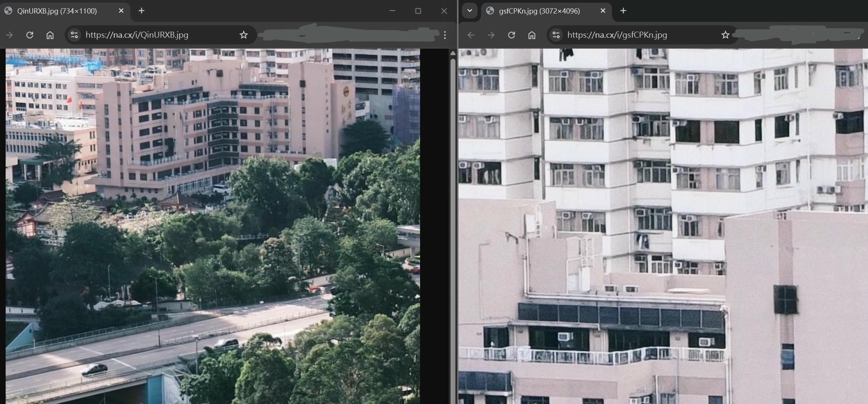View site information for gsfCPKn.jpg URL
The width and height of the screenshot is (868, 404).
coord(556,35)
